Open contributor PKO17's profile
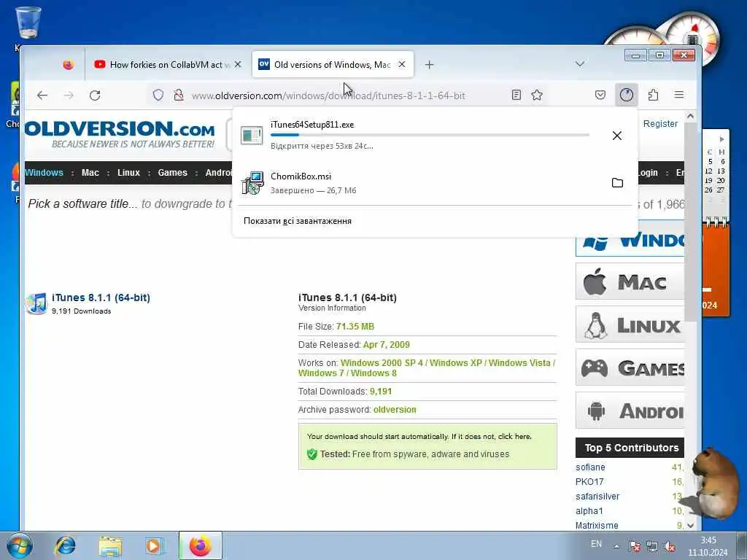 click(589, 482)
